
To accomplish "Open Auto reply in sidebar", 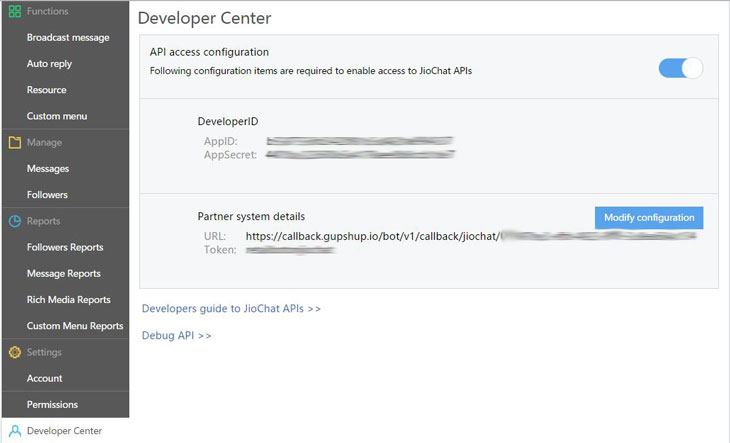I will pyautogui.click(x=49, y=64).
